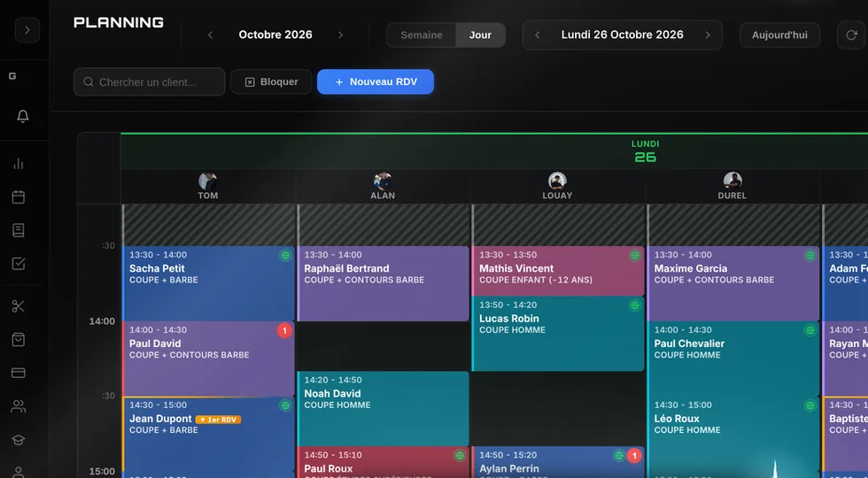Open Aylan Perrin 14:50 appointment
This screenshot has width=868, height=478.
558,462
